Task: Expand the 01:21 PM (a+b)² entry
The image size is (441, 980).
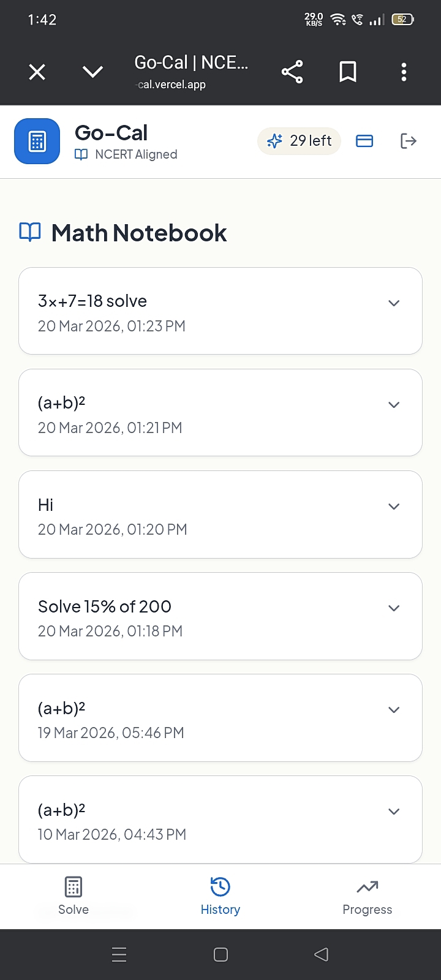Action: [394, 405]
